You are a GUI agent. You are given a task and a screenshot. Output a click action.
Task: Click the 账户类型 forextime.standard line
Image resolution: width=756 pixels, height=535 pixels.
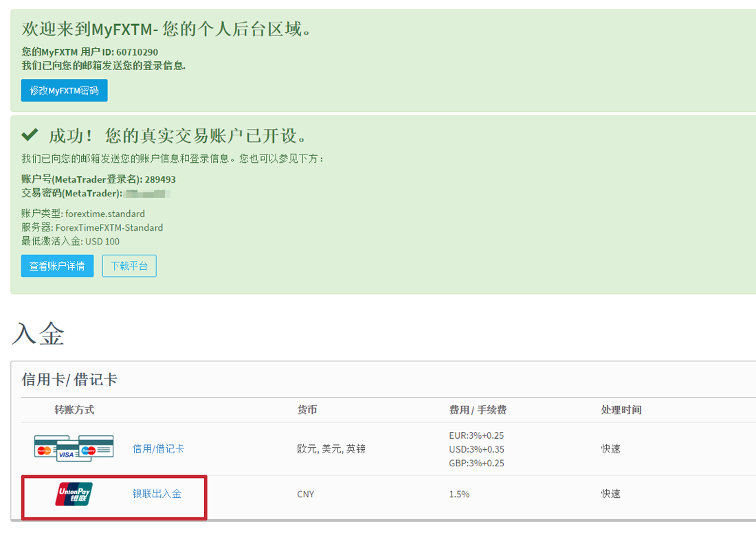(x=83, y=214)
